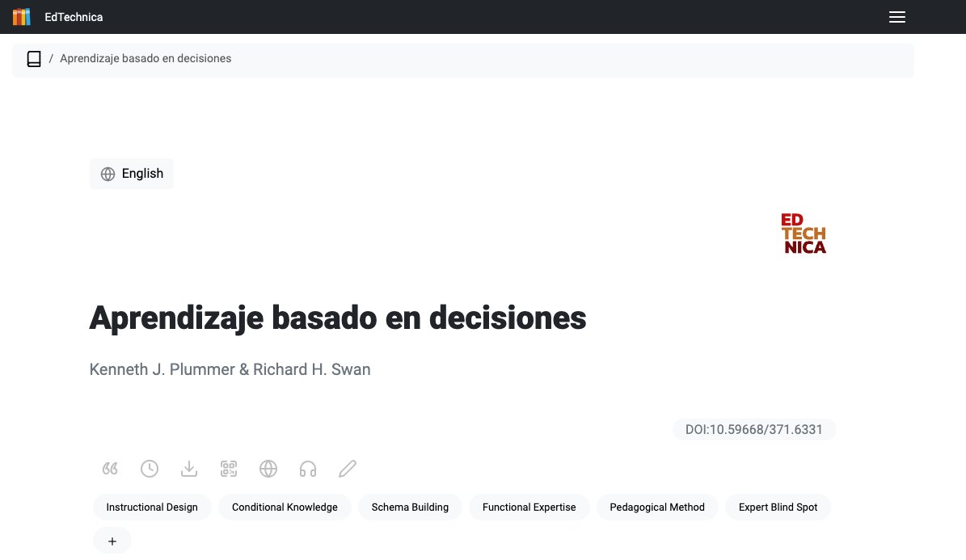Open the citation quote icon
Screen dimensions: 966x560
click(110, 469)
